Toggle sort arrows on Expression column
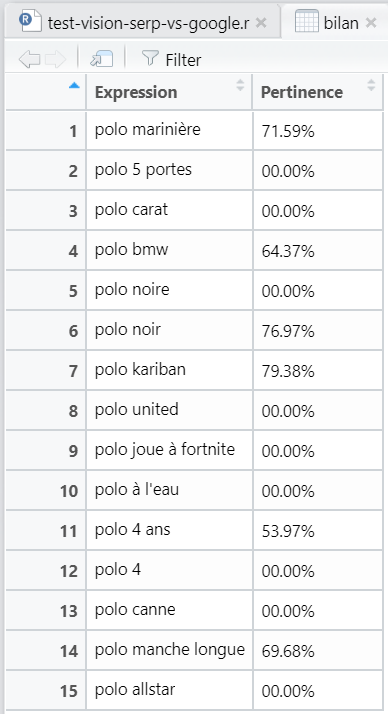Screen dimensions: 388x714 click(240, 85)
